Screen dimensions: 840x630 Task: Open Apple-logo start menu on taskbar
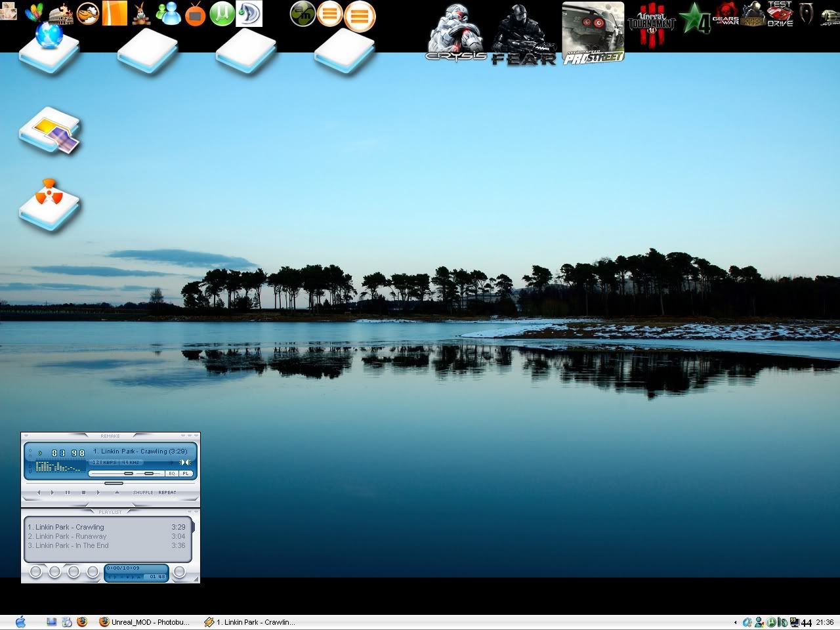click(20, 621)
